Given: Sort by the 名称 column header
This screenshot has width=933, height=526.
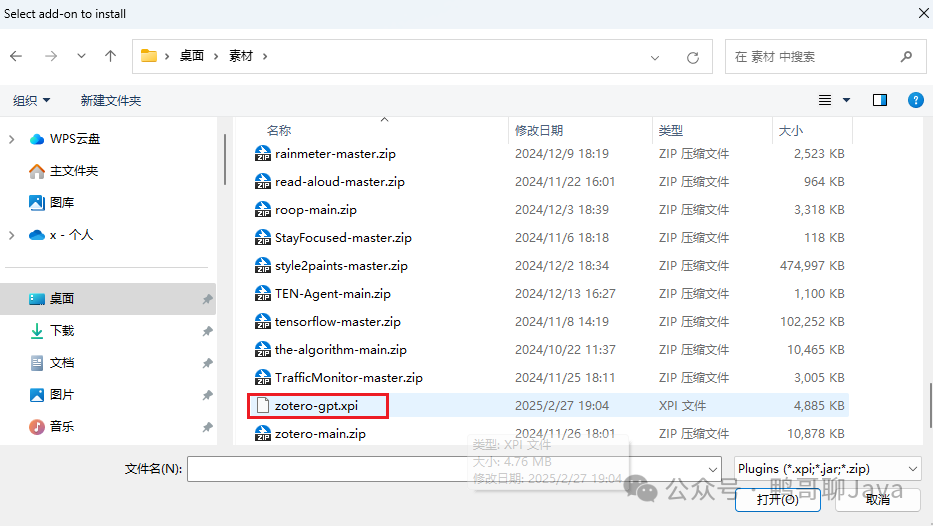Looking at the screenshot, I should tap(278, 130).
